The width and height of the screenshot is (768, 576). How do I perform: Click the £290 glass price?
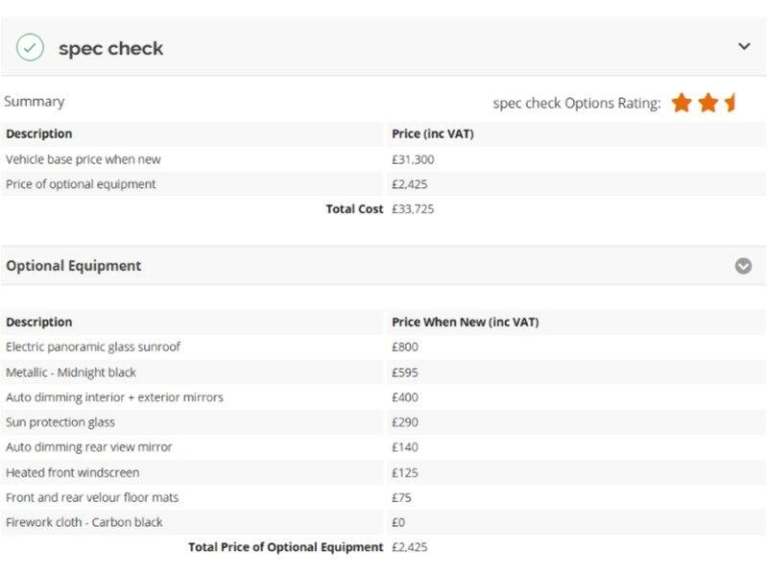(x=405, y=422)
